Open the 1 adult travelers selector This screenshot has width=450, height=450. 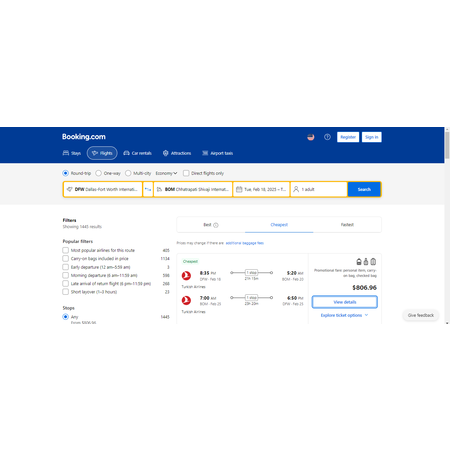click(x=319, y=189)
